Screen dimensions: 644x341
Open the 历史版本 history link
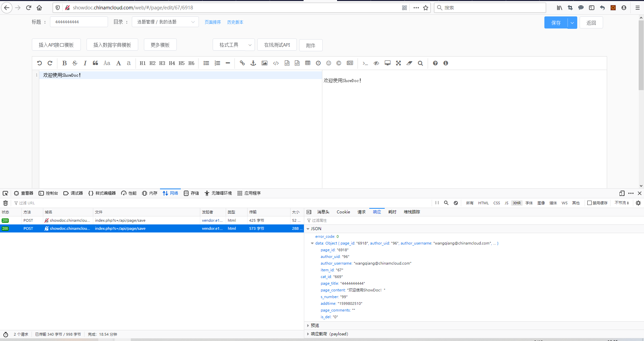[235, 22]
